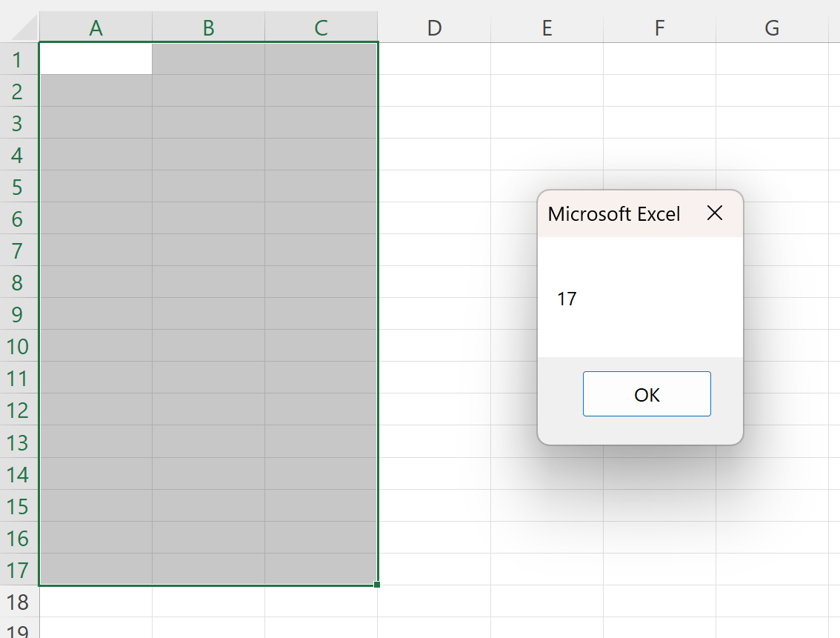Click the message text 17
The width and height of the screenshot is (840, 638).
point(567,299)
